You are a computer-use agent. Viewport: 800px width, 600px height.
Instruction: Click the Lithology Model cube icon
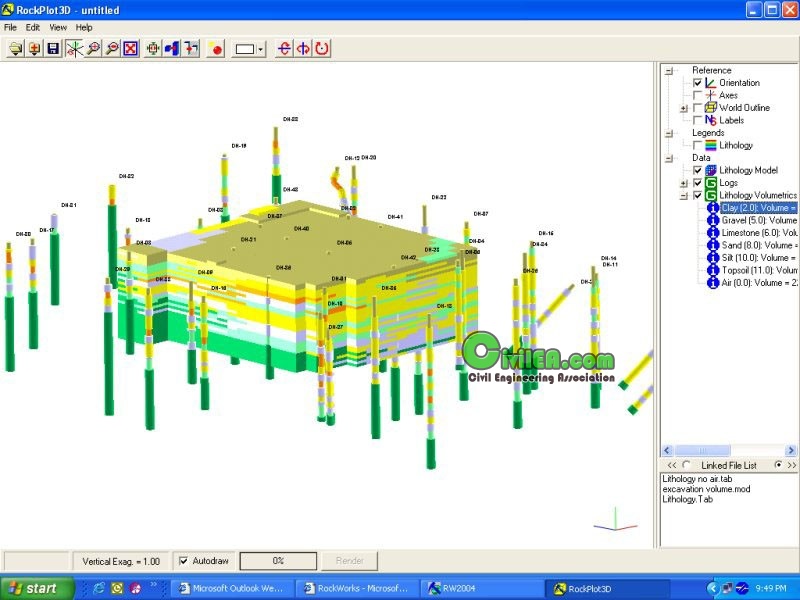[711, 170]
